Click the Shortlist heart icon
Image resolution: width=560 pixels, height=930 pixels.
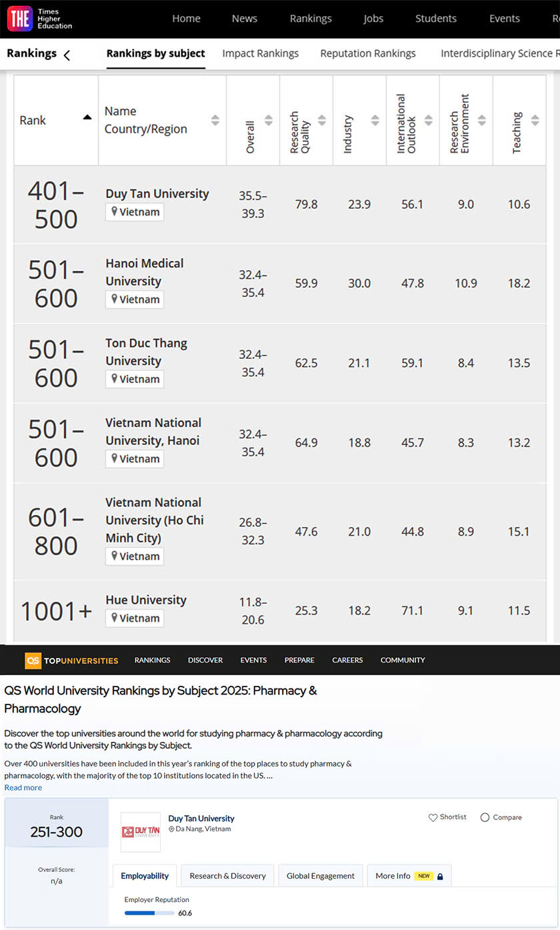(x=433, y=817)
